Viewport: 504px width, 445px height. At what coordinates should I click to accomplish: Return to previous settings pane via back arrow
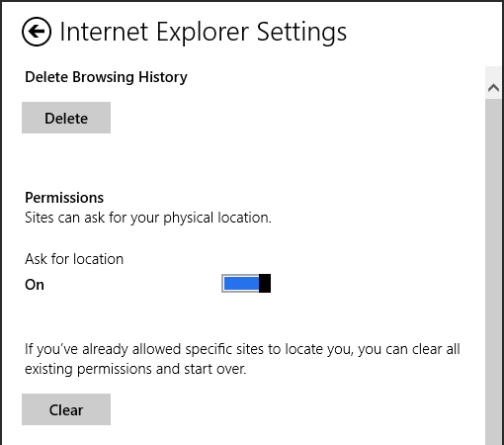[x=37, y=32]
